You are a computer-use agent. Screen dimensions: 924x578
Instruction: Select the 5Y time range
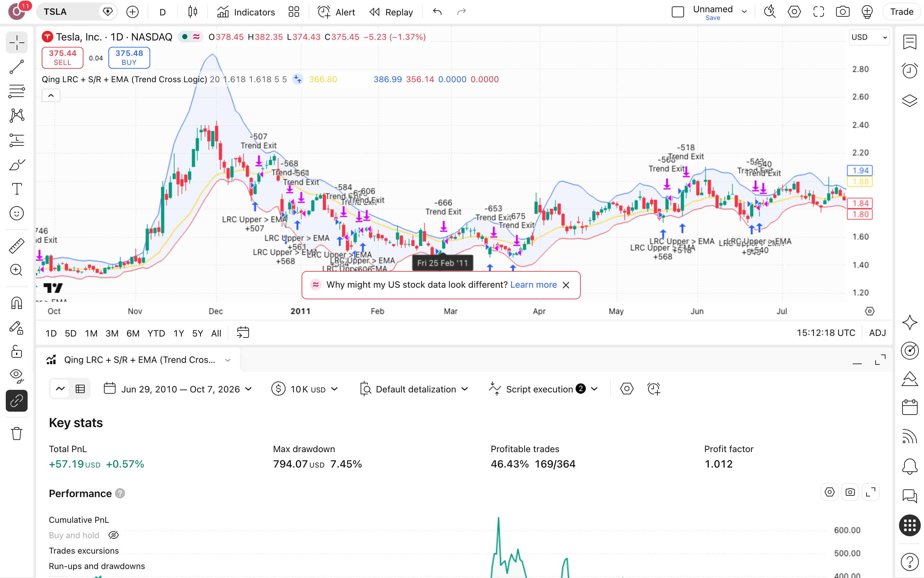coord(197,333)
